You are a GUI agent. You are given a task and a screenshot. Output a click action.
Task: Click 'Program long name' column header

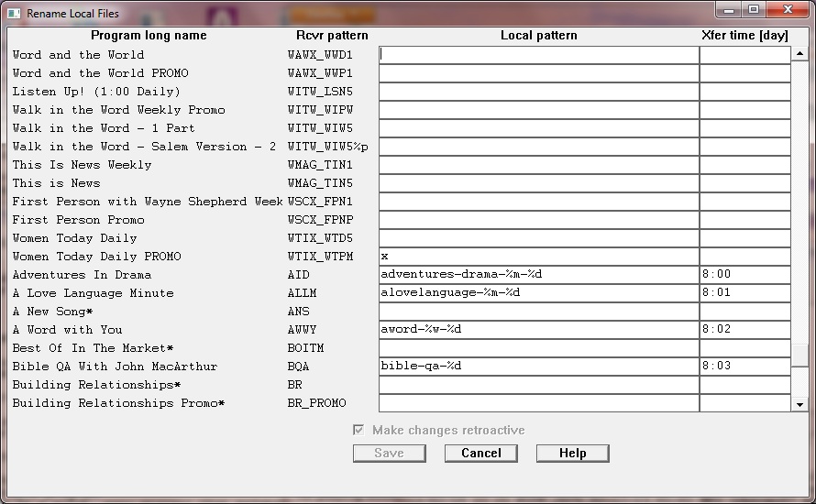149,36
